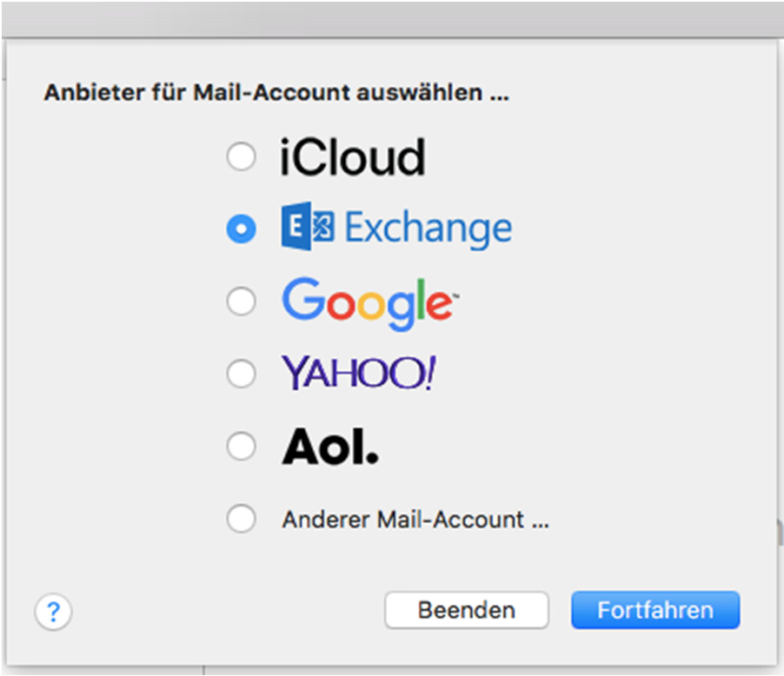784x676 pixels.
Task: Click the Exchange wordmark text
Action: coord(429,229)
